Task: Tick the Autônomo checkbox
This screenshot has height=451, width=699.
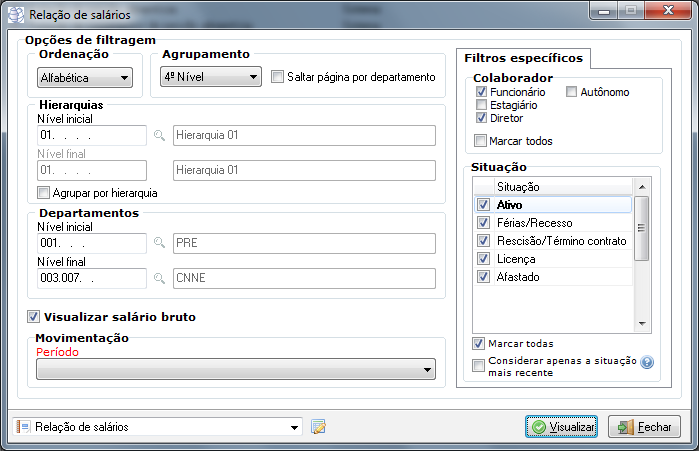Action: 572,92
